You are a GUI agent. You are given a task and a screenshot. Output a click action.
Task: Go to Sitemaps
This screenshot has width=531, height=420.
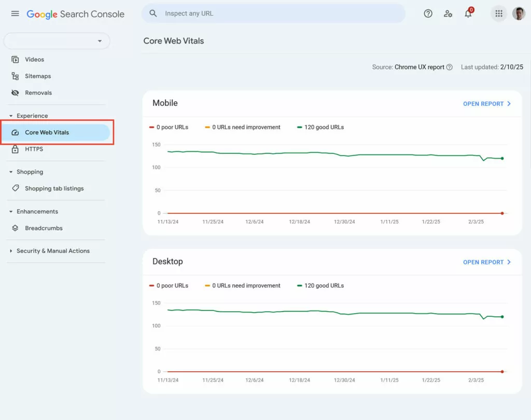pos(38,76)
